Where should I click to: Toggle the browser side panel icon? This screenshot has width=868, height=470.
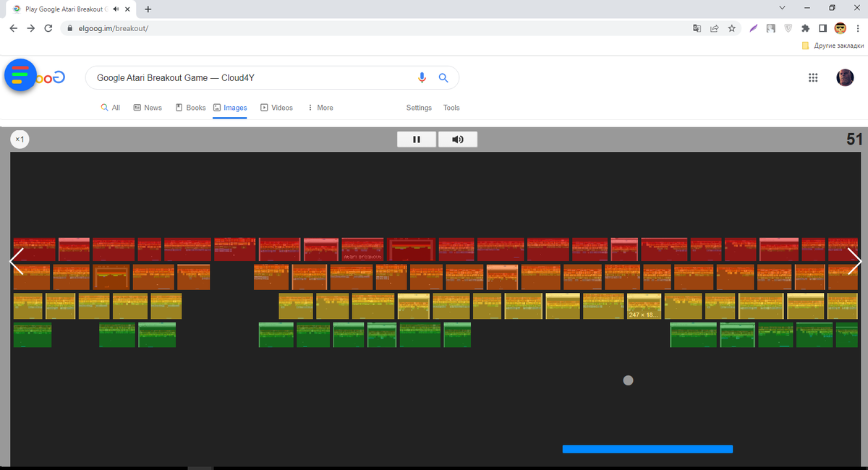click(x=822, y=28)
